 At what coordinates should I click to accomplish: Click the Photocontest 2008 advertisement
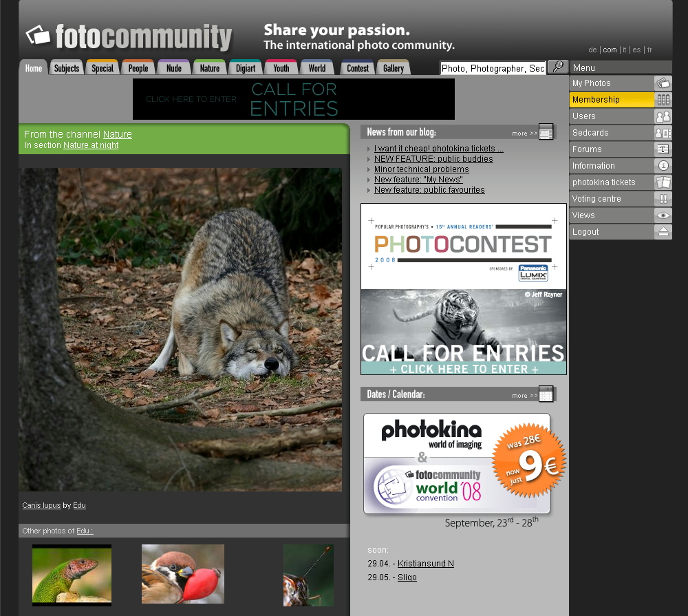[x=463, y=289]
